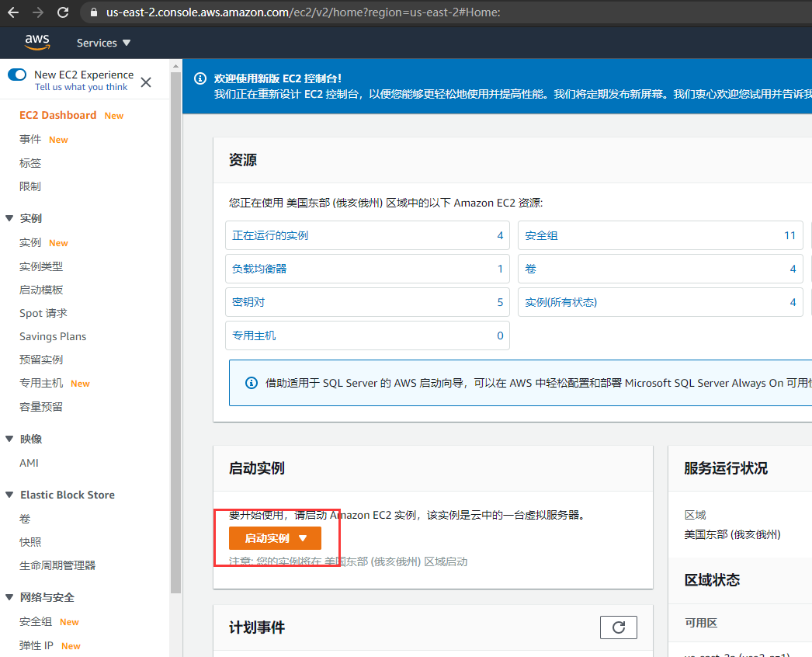Viewport: 812px width, 657px height.
Task: Open 专用主机 in the sidebar
Action: tap(41, 383)
